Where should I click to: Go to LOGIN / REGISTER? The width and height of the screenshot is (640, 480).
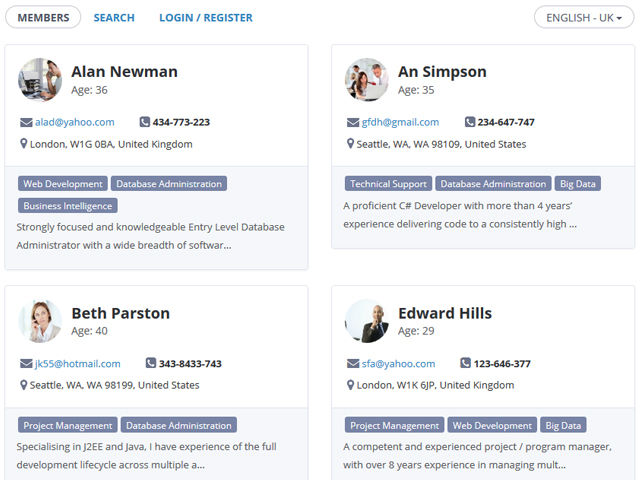pos(206,18)
